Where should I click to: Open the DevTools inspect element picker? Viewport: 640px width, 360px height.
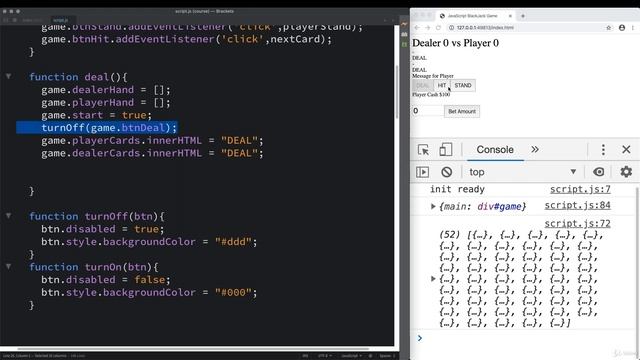tap(423, 150)
